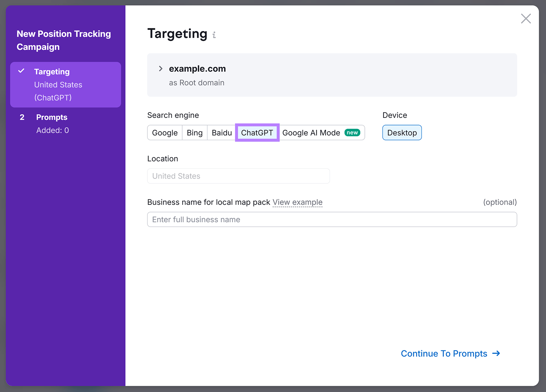Click the United States location field
The width and height of the screenshot is (546, 392).
click(x=238, y=176)
